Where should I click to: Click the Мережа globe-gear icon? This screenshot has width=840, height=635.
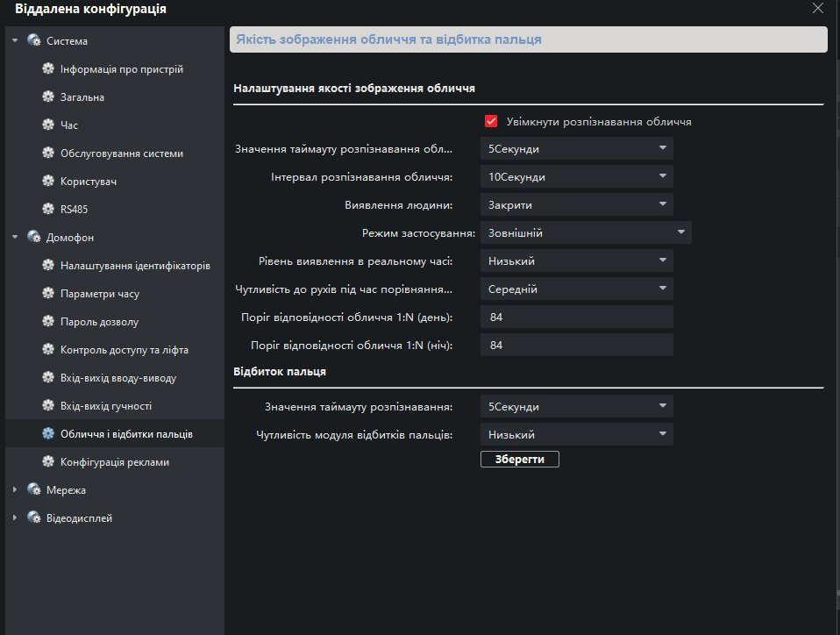click(x=34, y=490)
